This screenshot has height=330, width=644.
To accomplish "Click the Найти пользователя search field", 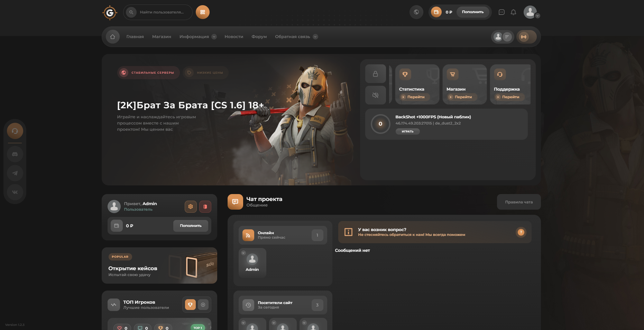I will [x=162, y=12].
